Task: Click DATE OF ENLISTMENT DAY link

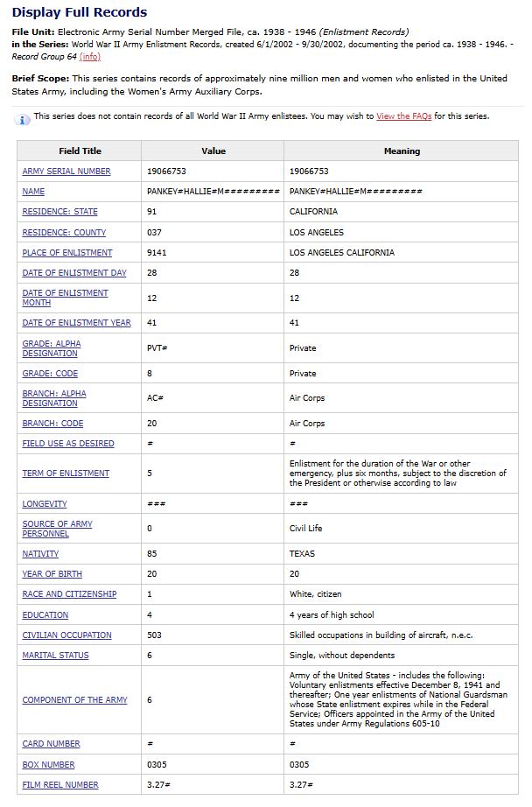Action: 74,273
